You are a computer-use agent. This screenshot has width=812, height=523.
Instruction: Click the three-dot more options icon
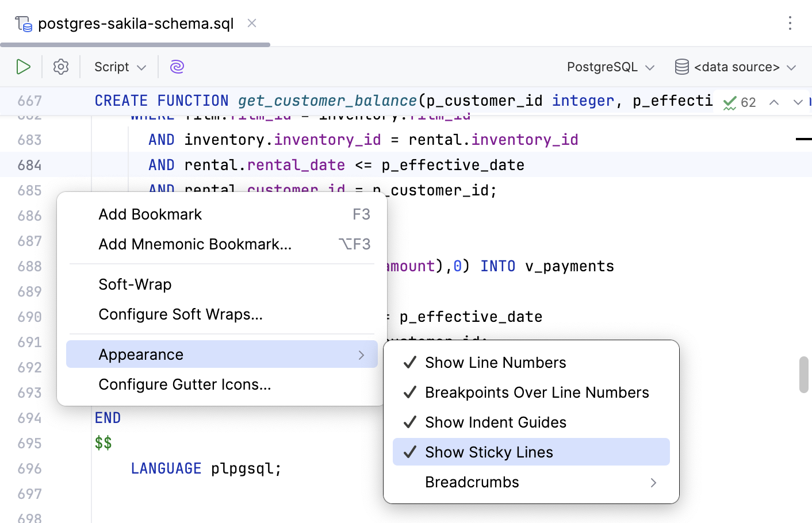click(x=790, y=23)
